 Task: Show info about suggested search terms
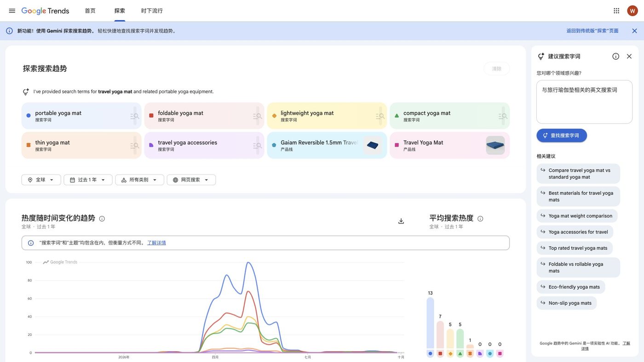click(x=615, y=57)
